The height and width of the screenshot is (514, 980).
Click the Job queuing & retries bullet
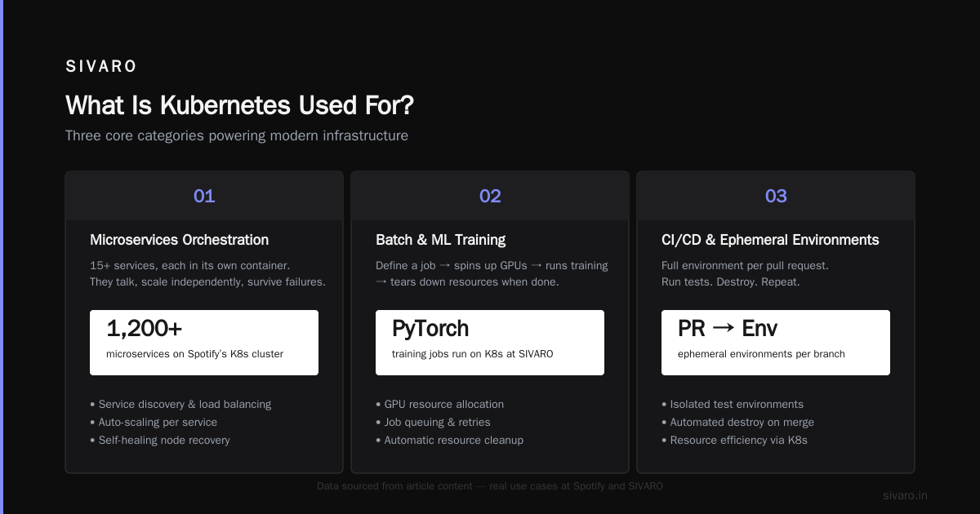coord(433,423)
